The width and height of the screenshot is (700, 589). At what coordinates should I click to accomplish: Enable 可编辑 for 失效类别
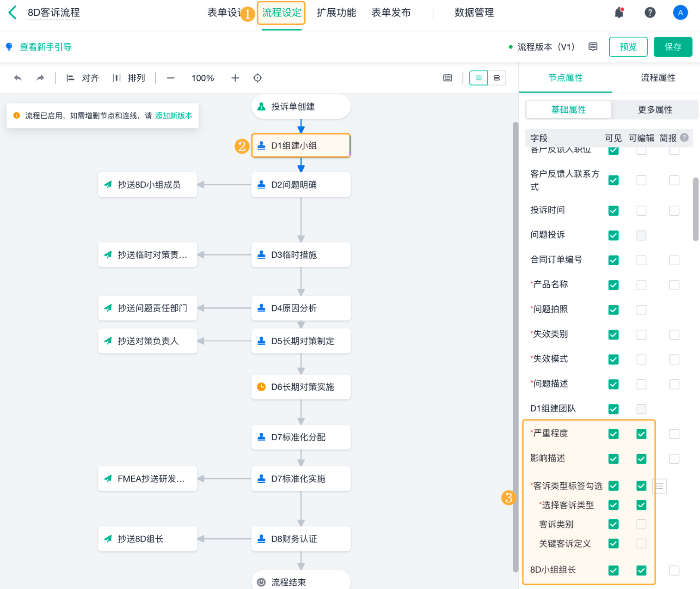(x=641, y=334)
